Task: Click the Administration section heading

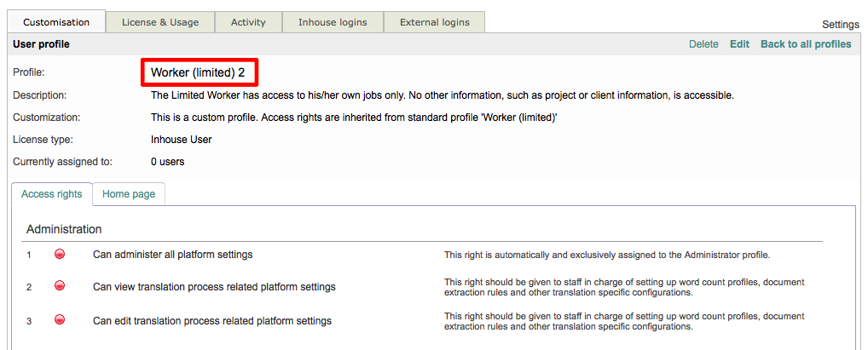Action: pos(64,229)
